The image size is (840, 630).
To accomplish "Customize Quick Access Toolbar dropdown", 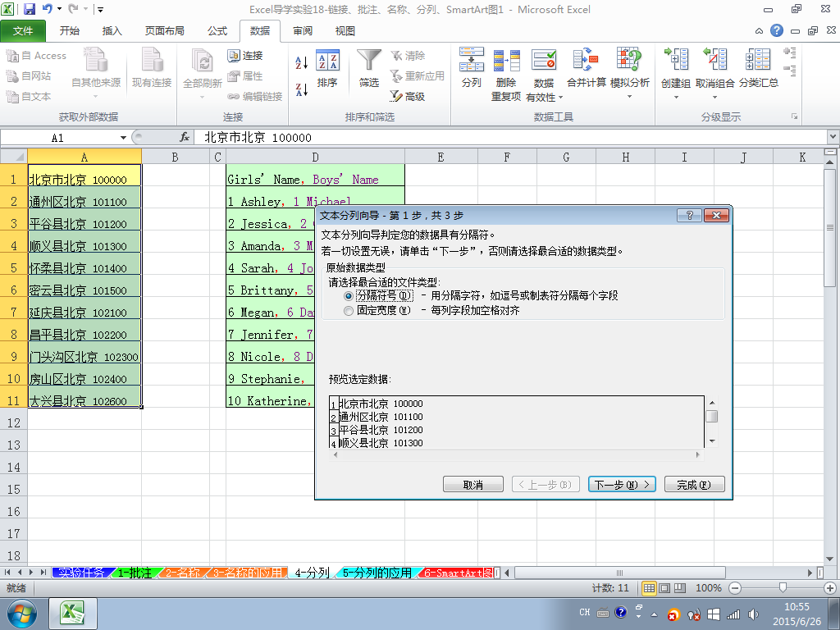I will (x=99, y=9).
